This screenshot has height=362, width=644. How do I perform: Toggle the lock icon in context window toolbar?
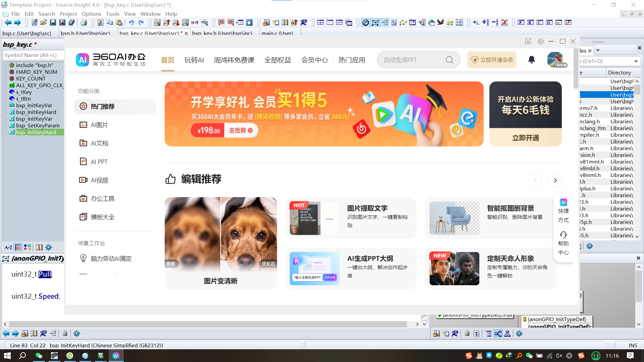click(65, 334)
